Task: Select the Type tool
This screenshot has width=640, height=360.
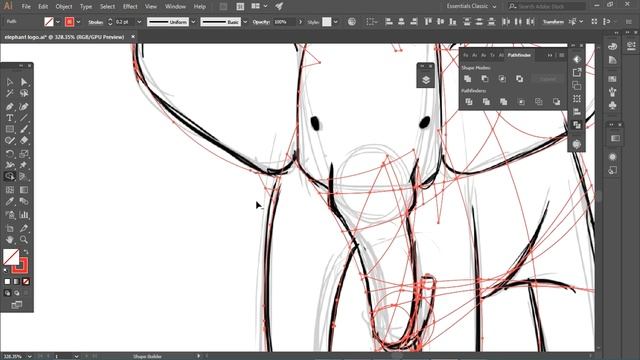Action: point(10,118)
